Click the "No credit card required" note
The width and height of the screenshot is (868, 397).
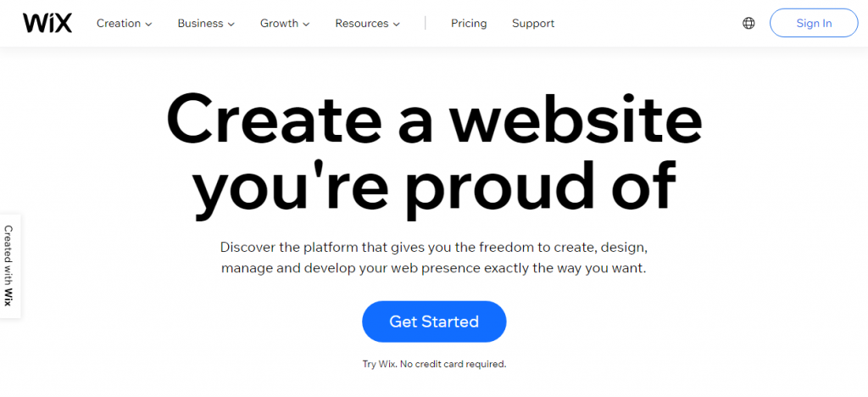[434, 364]
